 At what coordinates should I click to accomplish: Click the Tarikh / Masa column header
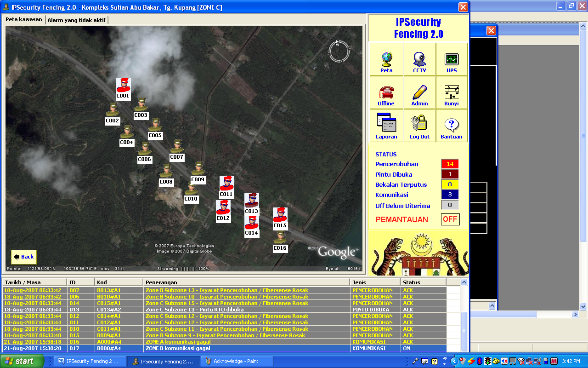[x=34, y=282]
